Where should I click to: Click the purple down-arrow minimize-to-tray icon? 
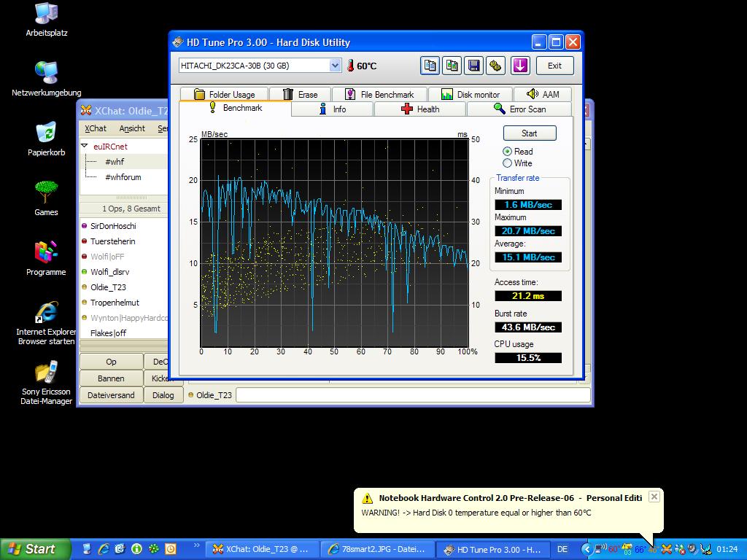[x=519, y=66]
